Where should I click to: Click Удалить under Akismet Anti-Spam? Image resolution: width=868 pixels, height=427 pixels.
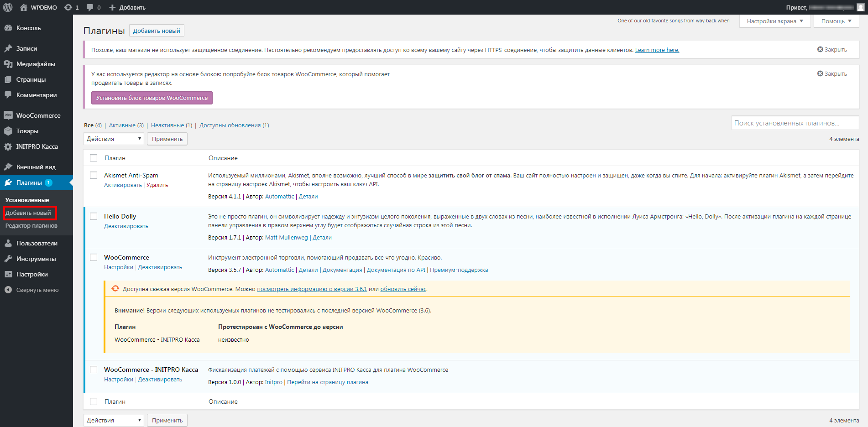point(157,185)
